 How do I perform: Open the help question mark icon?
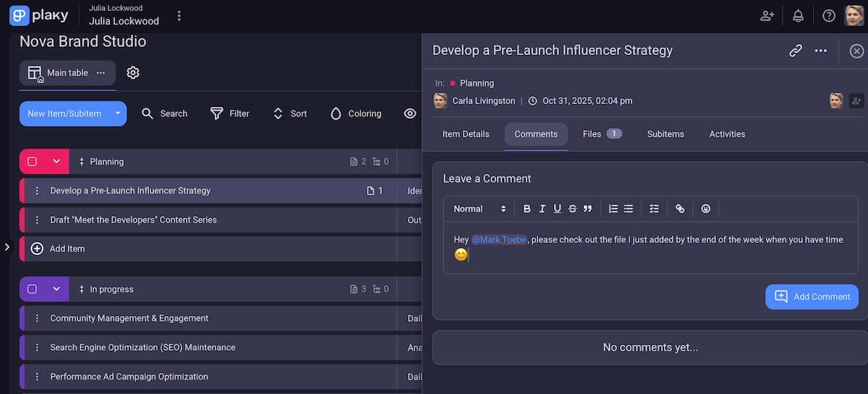click(829, 16)
